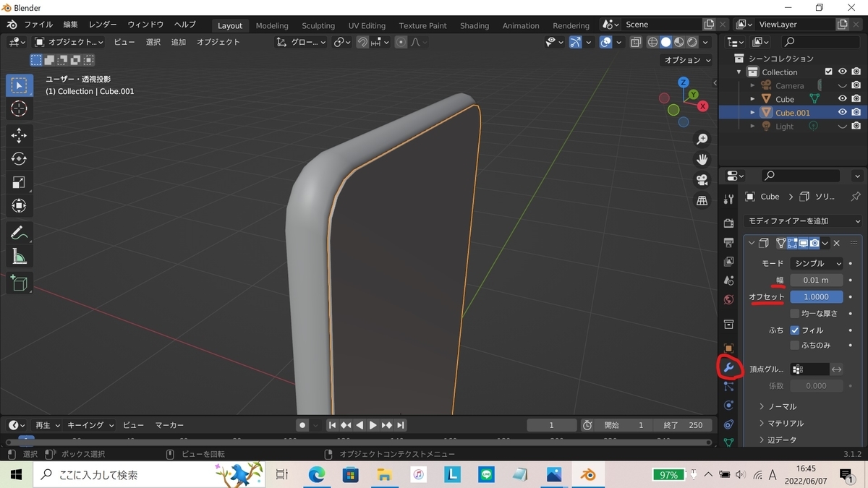868x488 pixels.
Task: Toggle visibility of Cube in outliner
Action: click(x=842, y=99)
